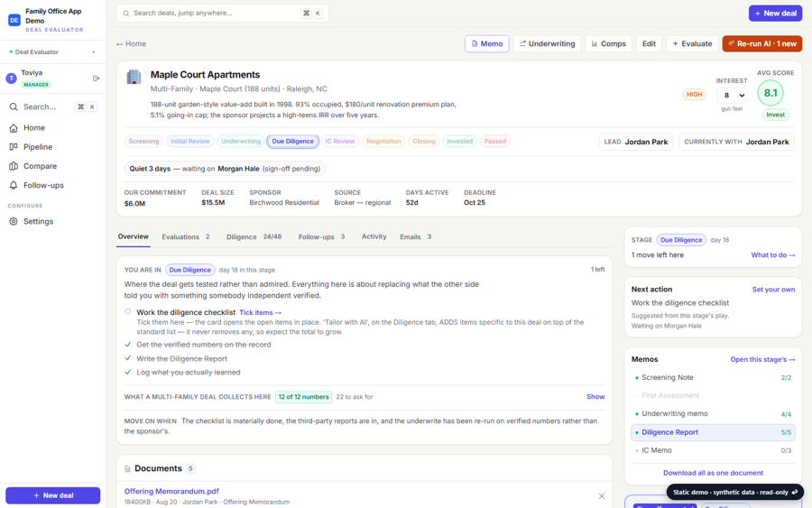This screenshot has height=508, width=812.
Task: Switch to the Activity tab
Action: click(374, 236)
